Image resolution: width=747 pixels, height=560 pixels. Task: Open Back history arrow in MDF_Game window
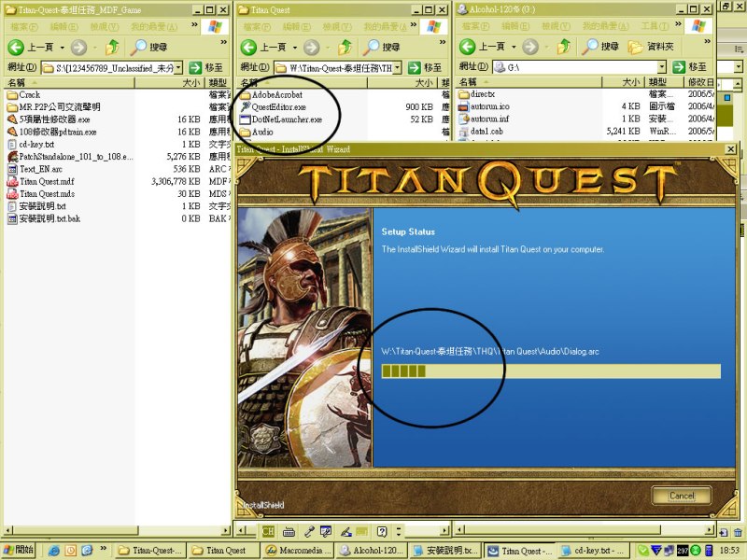pyautogui.click(x=63, y=48)
